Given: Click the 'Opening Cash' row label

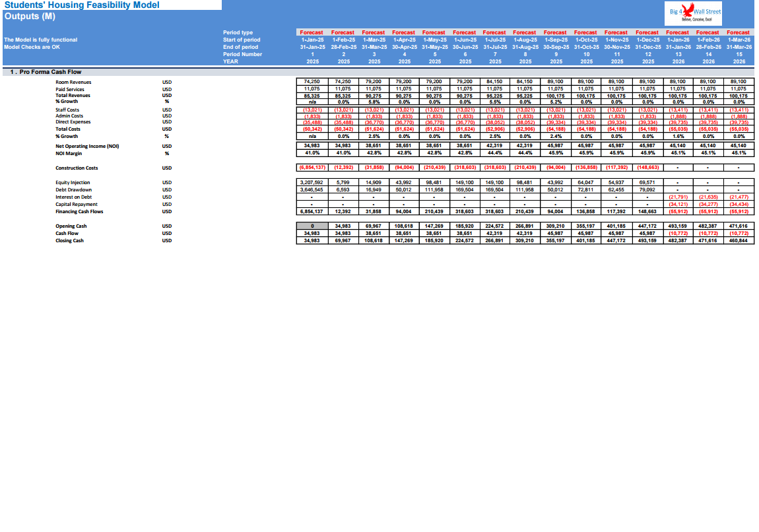Looking at the screenshot, I should [71, 226].
